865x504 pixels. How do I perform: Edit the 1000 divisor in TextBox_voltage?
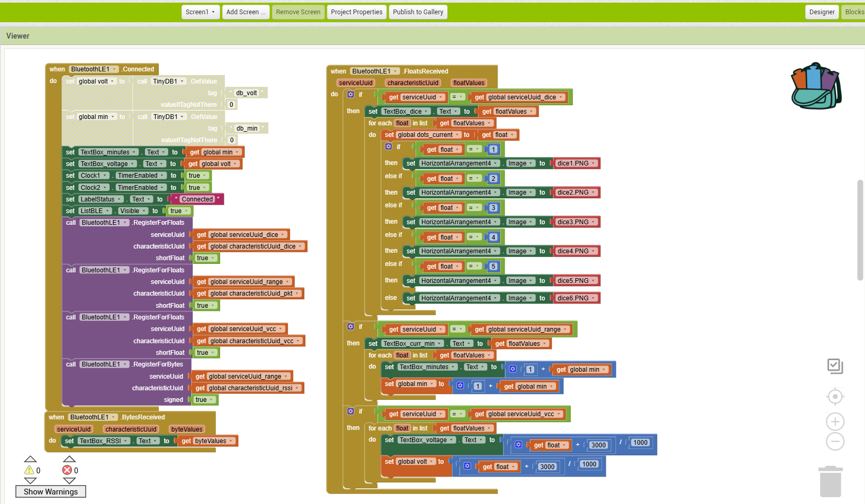(640, 443)
